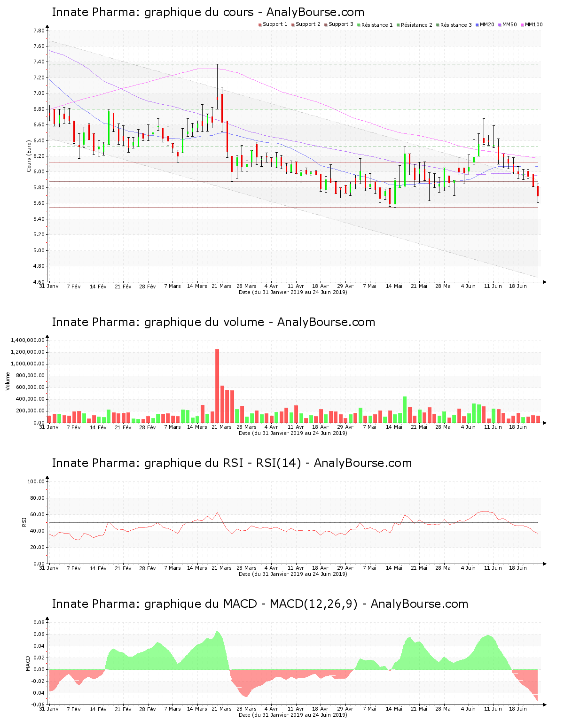Click the '60.00' RSI axis value

(37, 515)
